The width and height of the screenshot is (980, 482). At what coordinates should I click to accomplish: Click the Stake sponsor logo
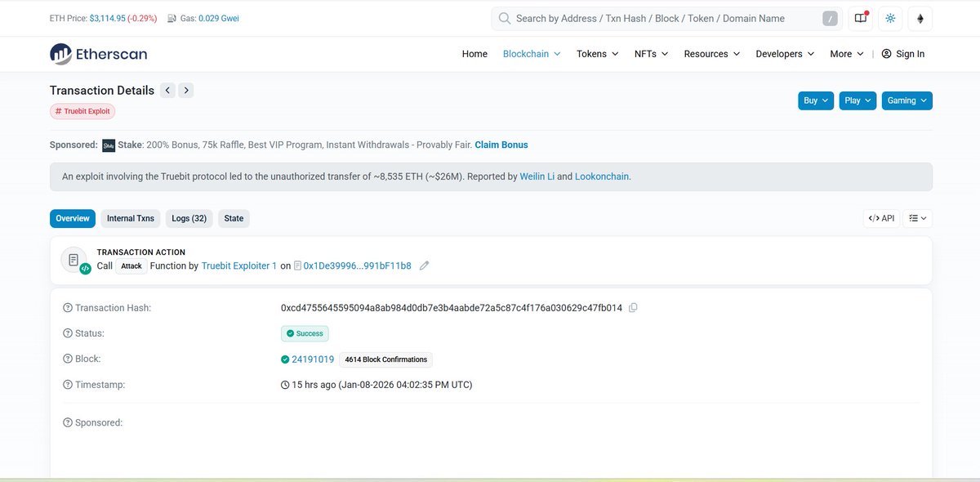109,145
